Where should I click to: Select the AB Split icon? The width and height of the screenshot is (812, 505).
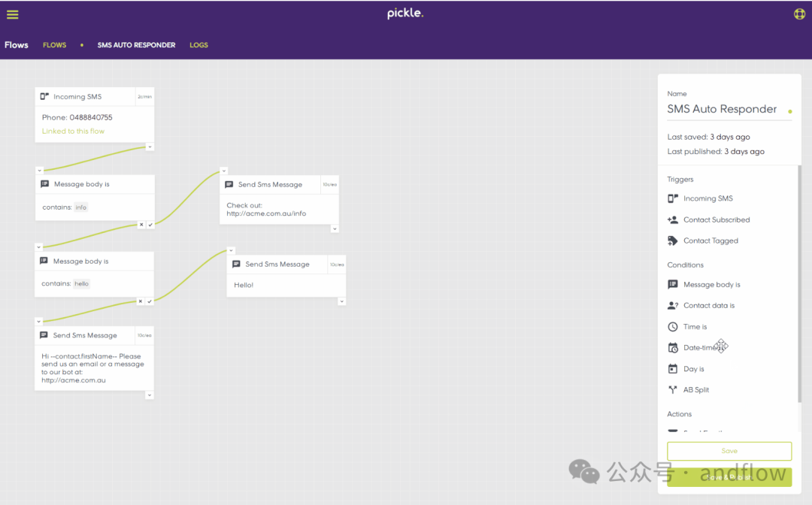coord(673,389)
